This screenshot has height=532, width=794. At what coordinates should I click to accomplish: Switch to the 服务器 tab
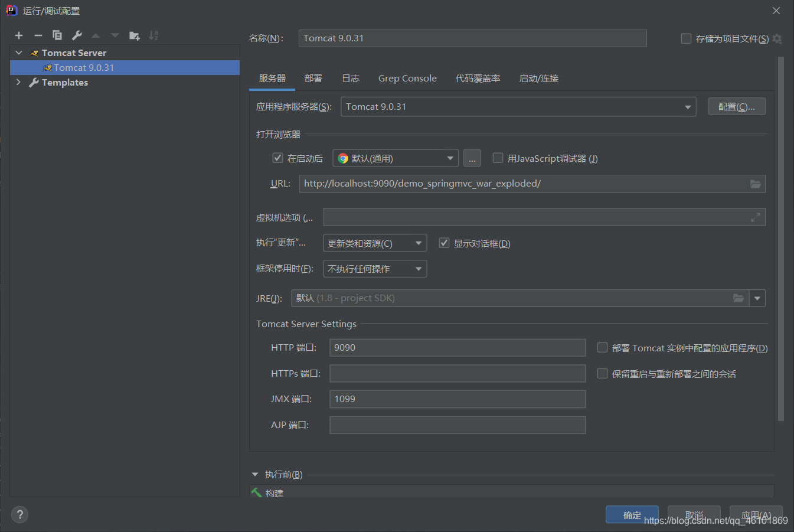(272, 78)
